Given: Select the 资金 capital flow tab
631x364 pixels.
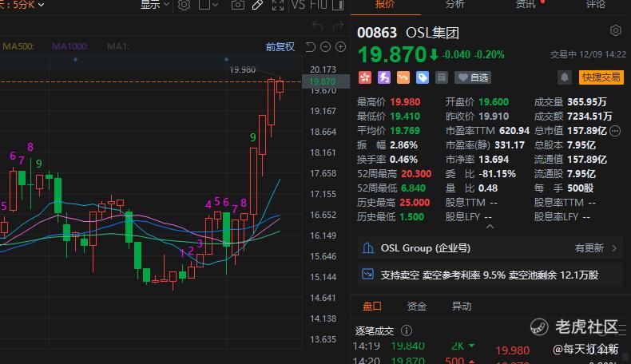Looking at the screenshot, I should [416, 306].
